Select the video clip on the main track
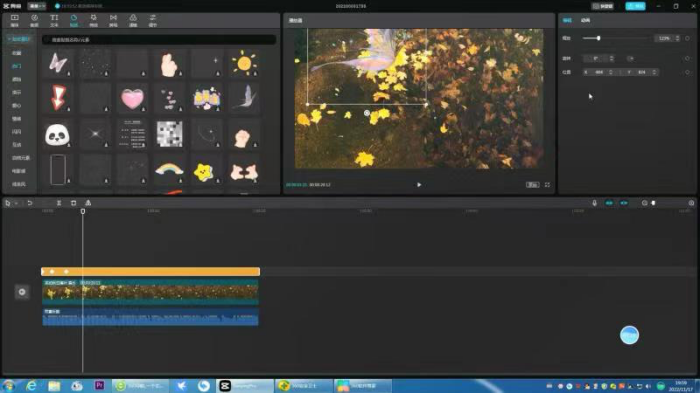 click(x=150, y=293)
